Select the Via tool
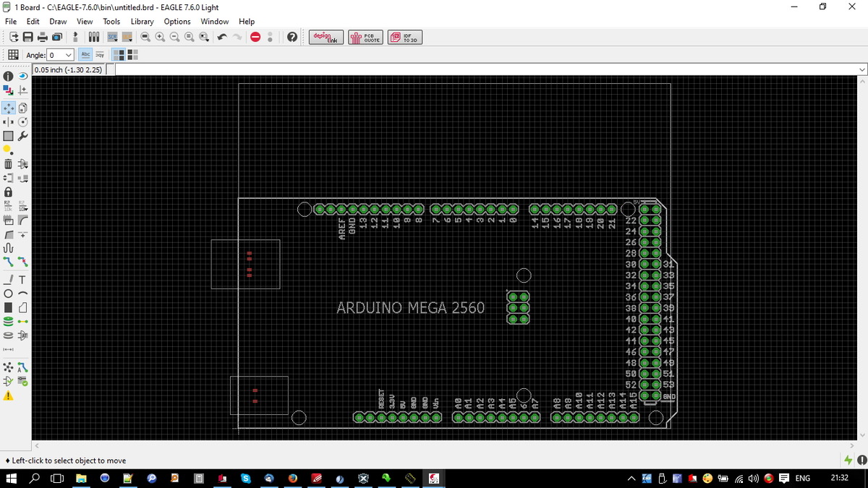This screenshot has height=488, width=868. [x=9, y=321]
